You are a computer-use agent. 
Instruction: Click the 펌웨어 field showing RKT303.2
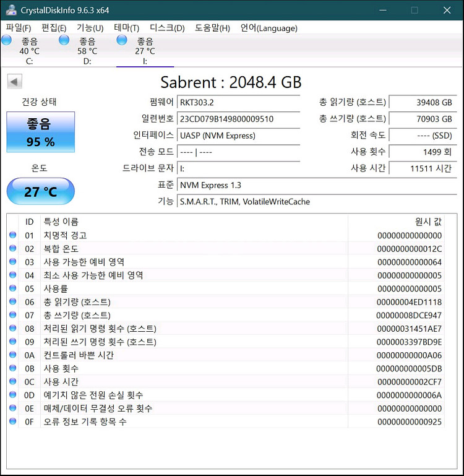tap(238, 102)
